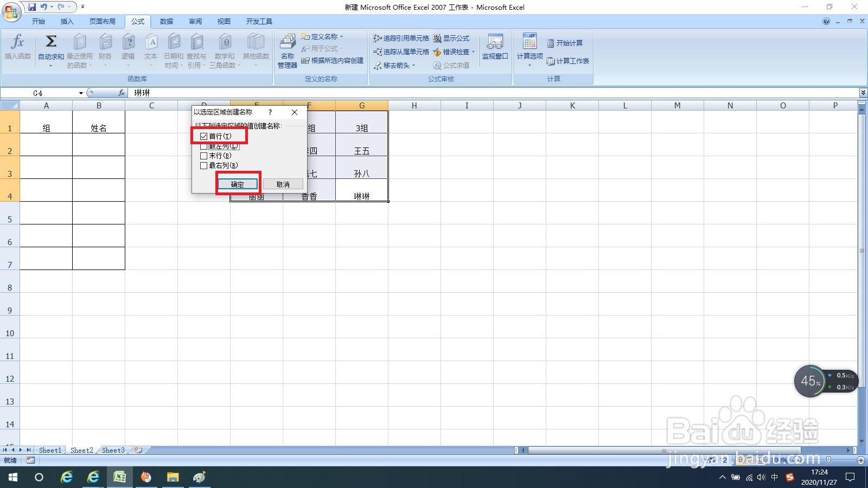This screenshot has width=868, height=488.
Task: Expand the Undo history dropdown arrow
Action: pos(52,7)
